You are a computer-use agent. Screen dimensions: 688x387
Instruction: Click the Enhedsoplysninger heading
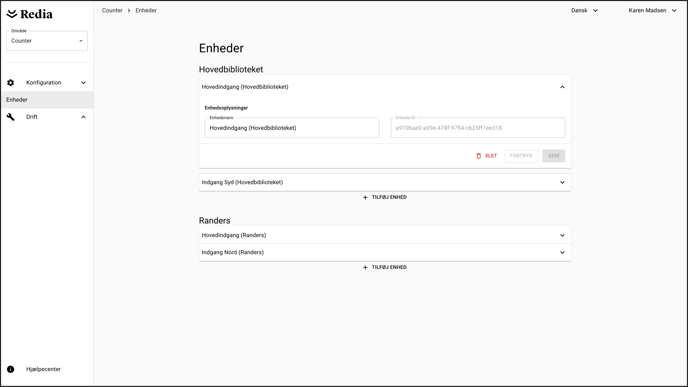pos(226,108)
